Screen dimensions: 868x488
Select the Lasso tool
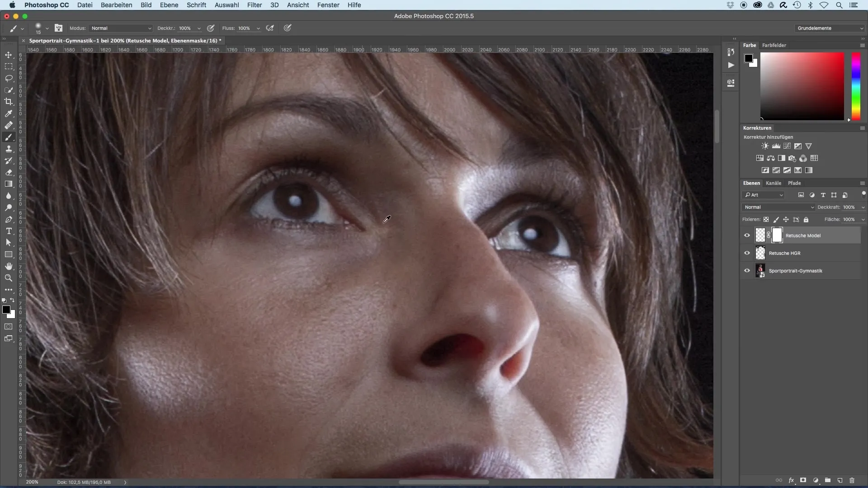point(9,78)
